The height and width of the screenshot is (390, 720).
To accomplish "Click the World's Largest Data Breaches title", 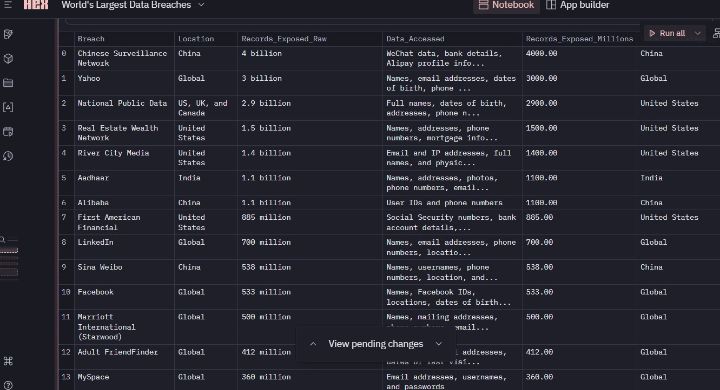I will (x=126, y=5).
